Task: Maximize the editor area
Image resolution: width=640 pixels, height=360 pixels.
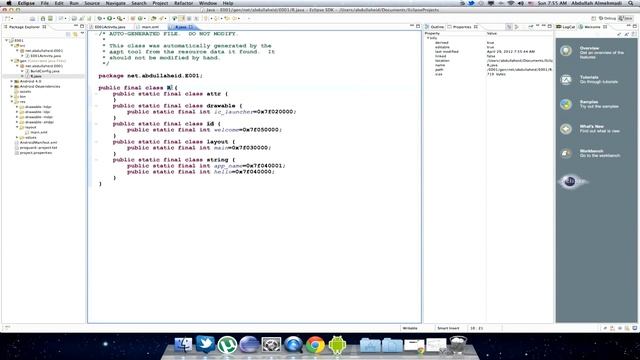Action: (x=418, y=26)
